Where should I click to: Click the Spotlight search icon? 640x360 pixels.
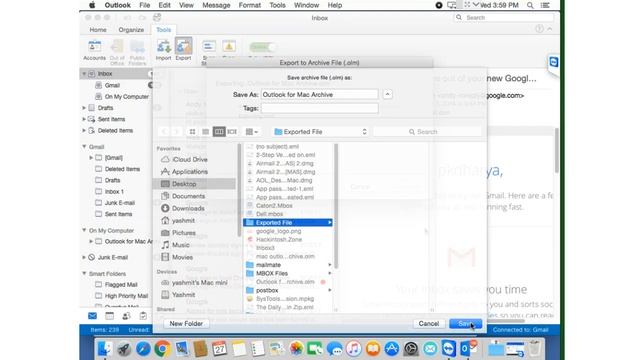pos(530,5)
